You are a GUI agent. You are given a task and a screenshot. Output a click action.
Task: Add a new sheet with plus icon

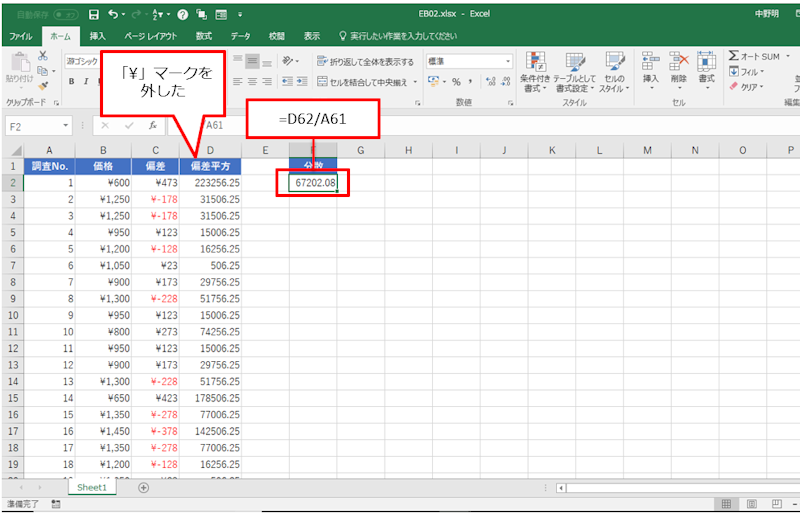(143, 488)
